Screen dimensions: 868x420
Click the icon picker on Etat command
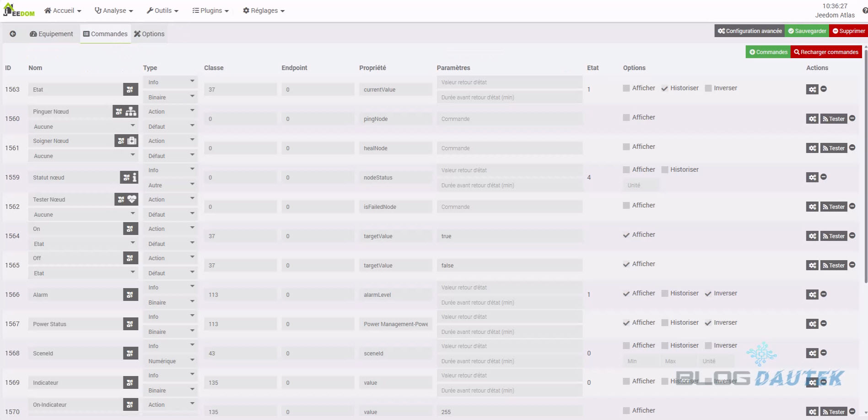[x=130, y=89]
